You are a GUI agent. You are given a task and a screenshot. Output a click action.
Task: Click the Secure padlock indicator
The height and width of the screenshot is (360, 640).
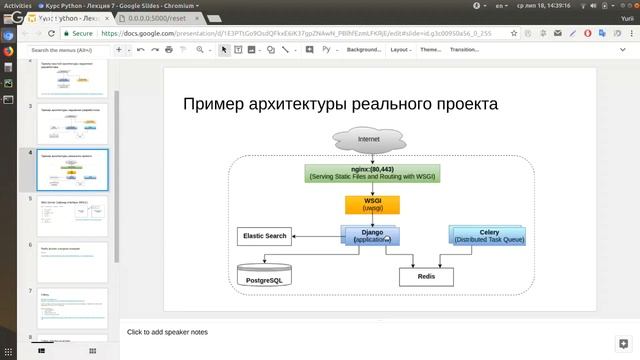pyautogui.click(x=78, y=33)
